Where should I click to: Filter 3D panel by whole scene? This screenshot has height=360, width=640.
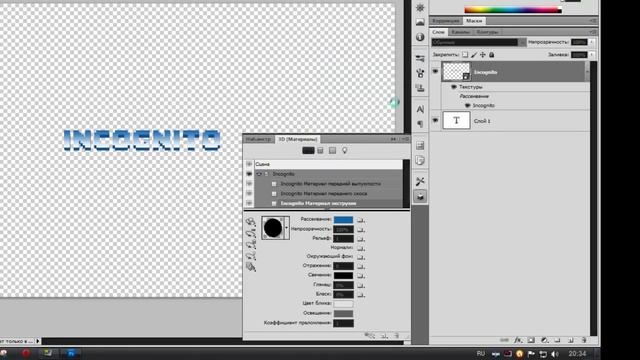click(308, 151)
